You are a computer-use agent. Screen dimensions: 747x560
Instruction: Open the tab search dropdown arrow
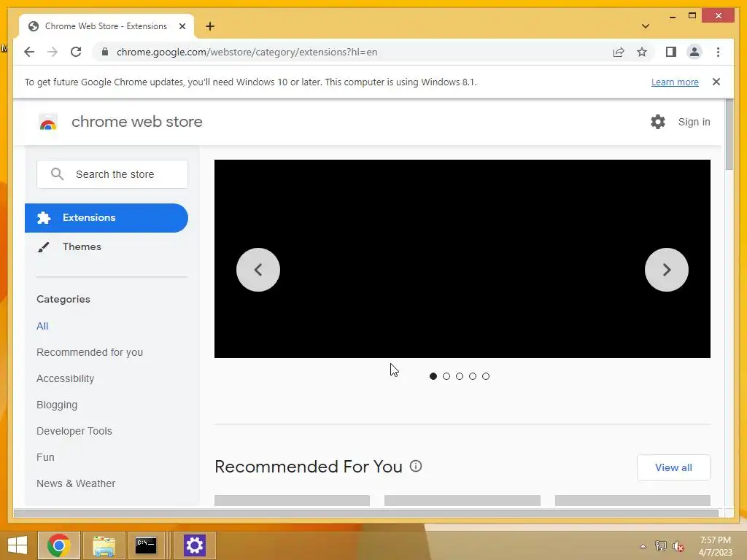click(645, 26)
